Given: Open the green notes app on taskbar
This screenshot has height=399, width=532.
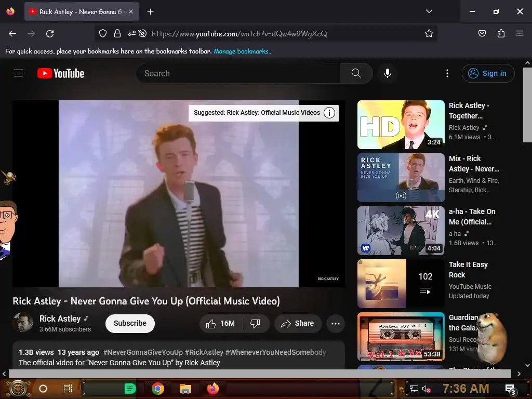Looking at the screenshot, I should point(130,389).
